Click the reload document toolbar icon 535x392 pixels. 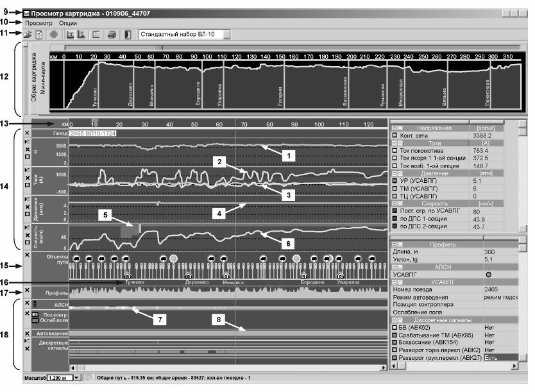[39, 35]
